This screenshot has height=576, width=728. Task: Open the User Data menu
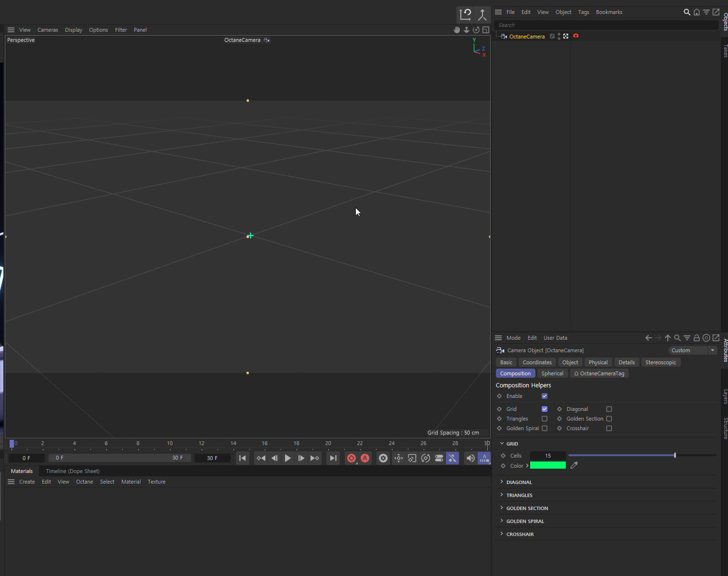pos(555,338)
